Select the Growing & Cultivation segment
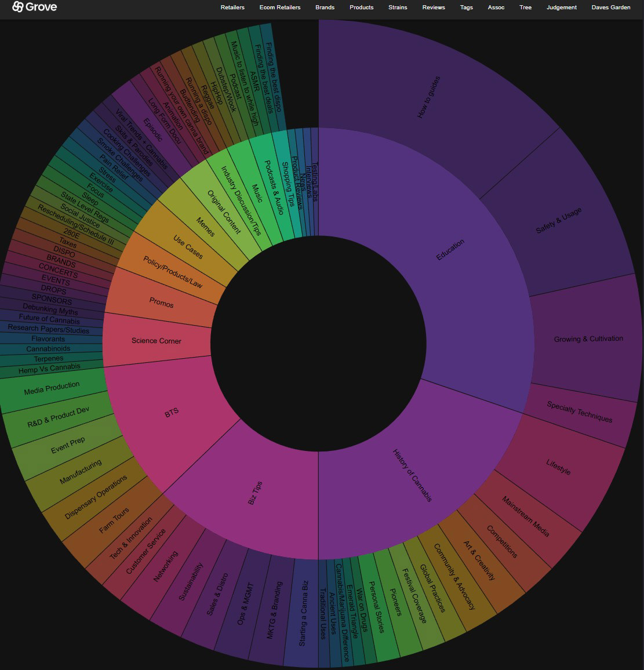644x670 pixels. click(x=588, y=339)
